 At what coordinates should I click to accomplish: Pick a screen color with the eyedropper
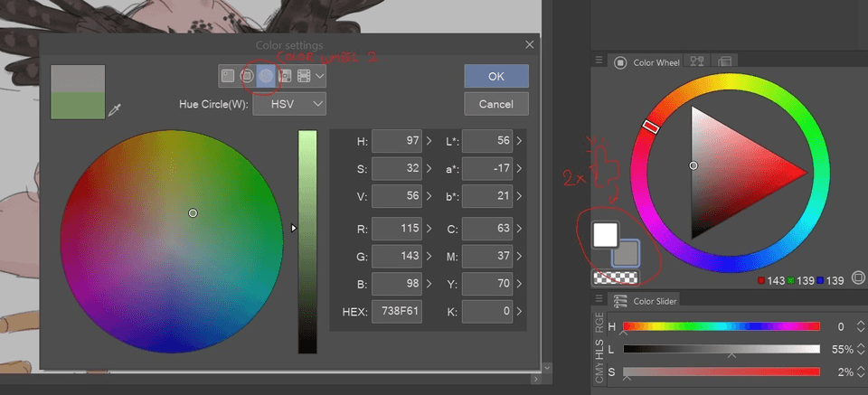(x=114, y=110)
